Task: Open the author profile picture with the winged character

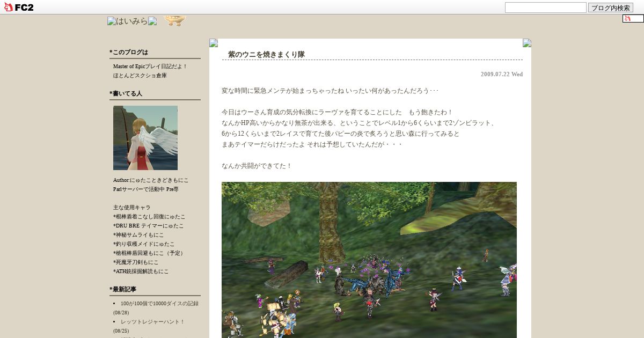Action: click(145, 138)
